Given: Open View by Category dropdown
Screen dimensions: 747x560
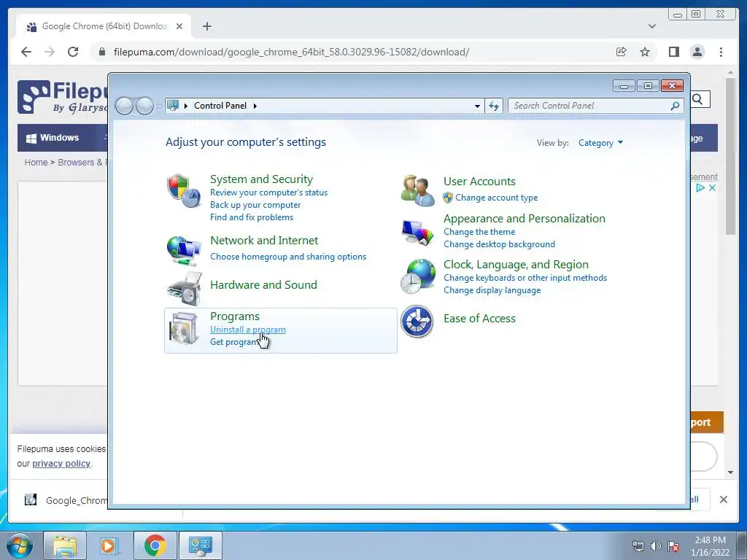Looking at the screenshot, I should tap(600, 143).
